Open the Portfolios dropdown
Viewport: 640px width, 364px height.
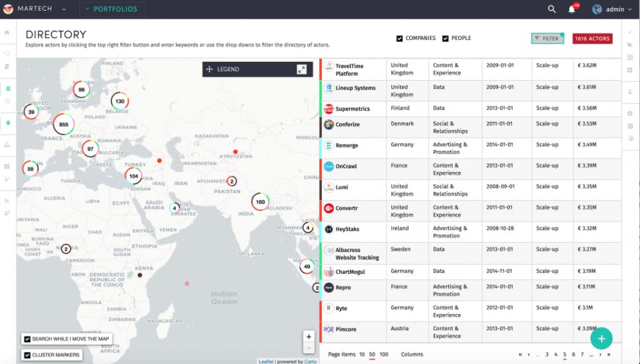[112, 9]
